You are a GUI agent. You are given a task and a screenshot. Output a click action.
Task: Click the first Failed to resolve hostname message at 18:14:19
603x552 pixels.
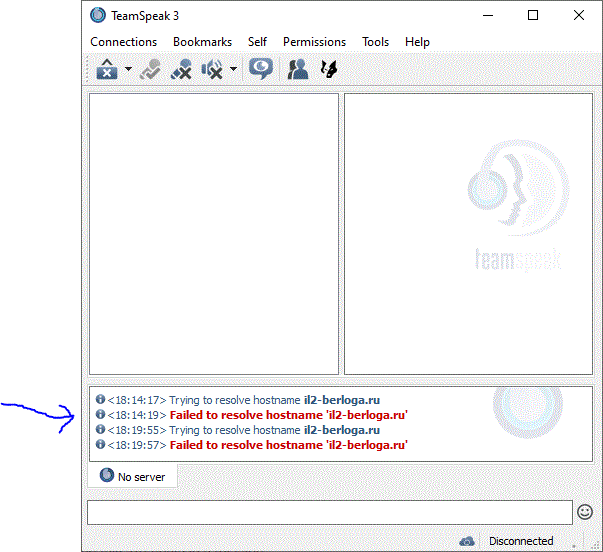pos(289,415)
